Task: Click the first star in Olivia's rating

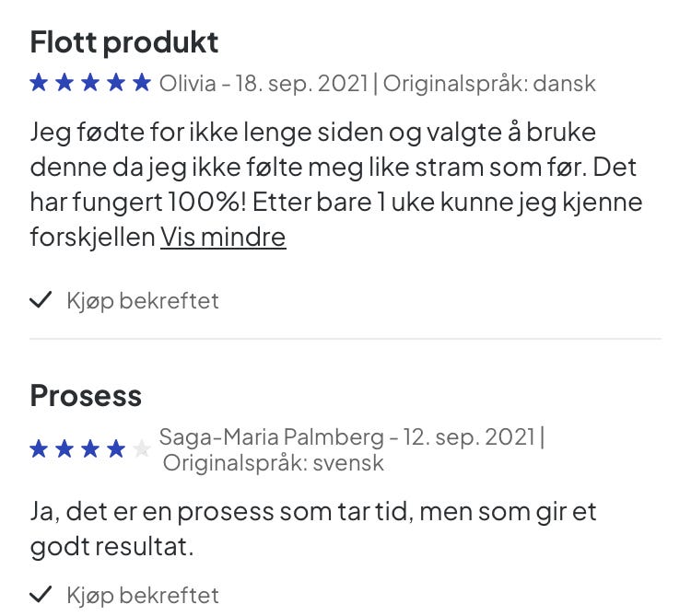Action: 40,84
